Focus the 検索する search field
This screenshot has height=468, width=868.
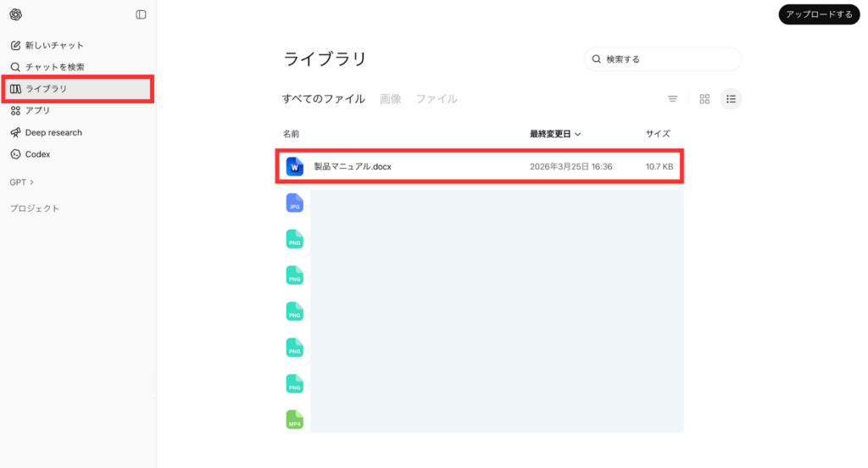click(663, 59)
